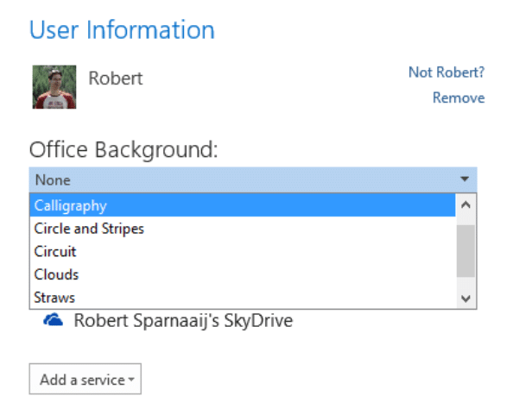Screen dimensions: 532x402
Task: Select Straws background option
Action: click(242, 298)
